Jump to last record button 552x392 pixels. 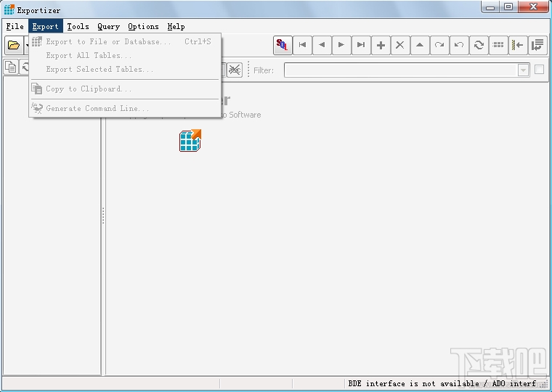pos(361,45)
